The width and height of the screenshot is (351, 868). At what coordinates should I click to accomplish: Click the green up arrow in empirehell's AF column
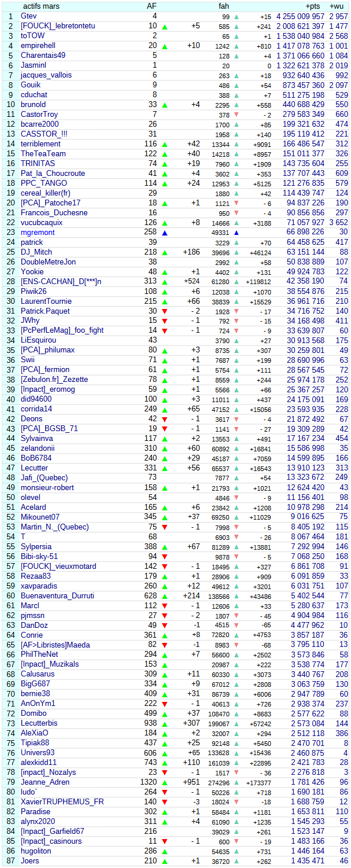[x=165, y=46]
